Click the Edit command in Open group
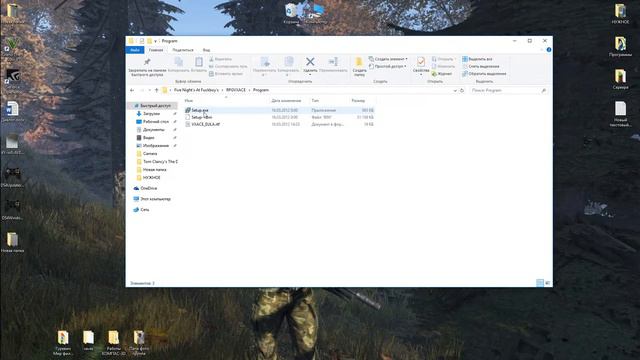Screen dimensions: 640x360 (443, 66)
